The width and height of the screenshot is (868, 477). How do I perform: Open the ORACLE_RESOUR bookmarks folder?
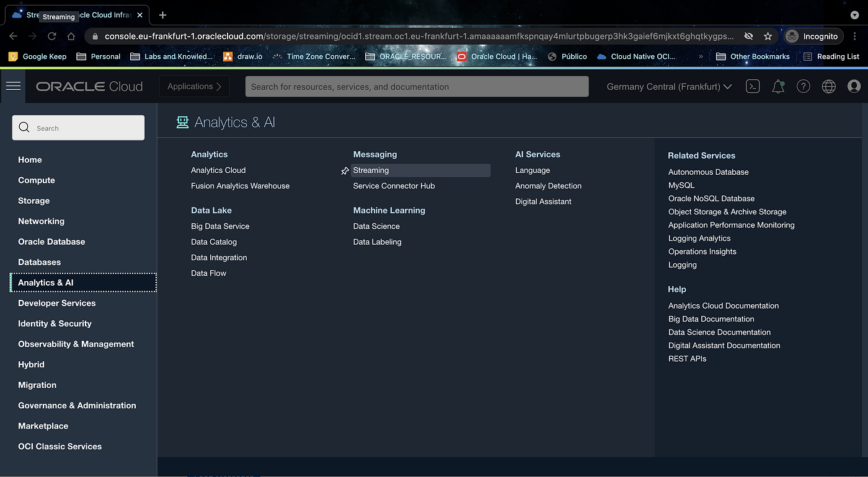406,56
